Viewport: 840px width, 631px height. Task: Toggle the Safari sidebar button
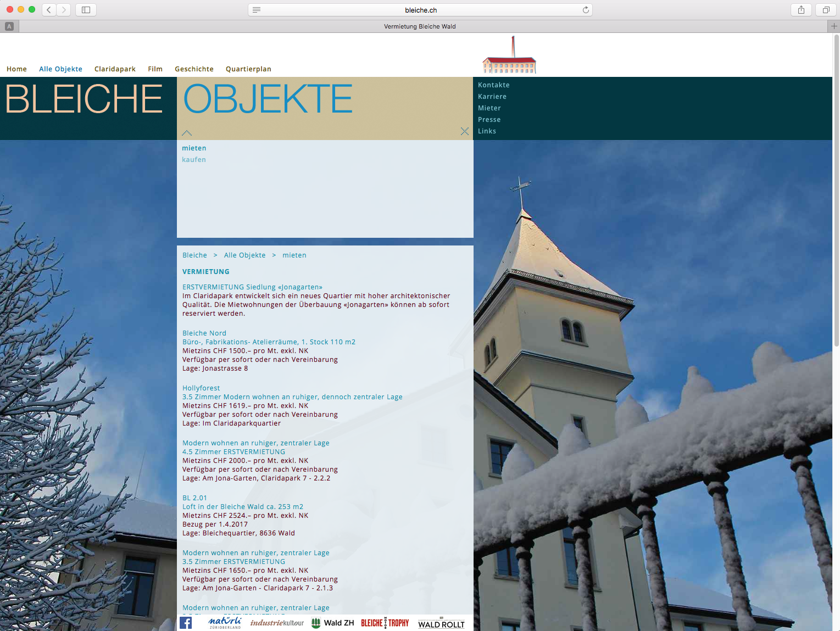tap(86, 9)
